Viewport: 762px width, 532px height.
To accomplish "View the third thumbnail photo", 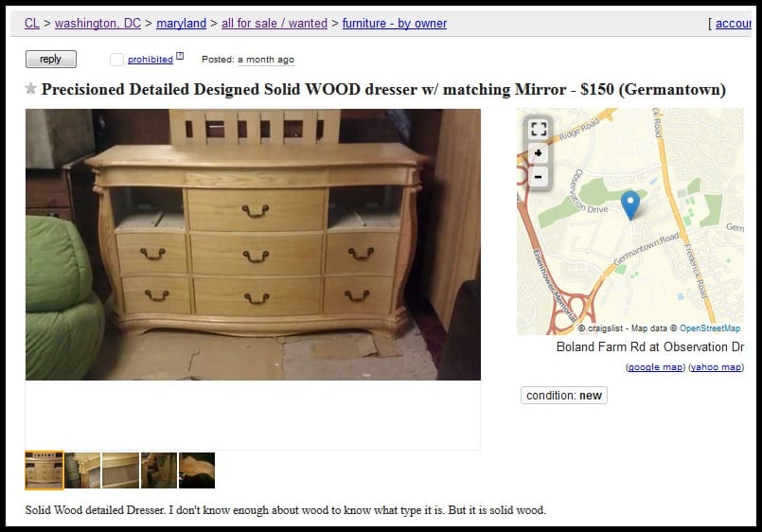I will point(120,470).
